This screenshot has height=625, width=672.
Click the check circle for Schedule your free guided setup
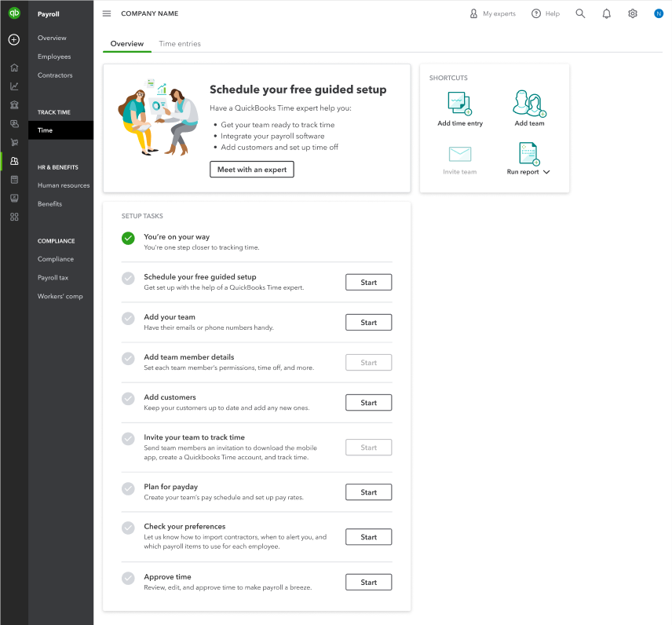tap(128, 278)
